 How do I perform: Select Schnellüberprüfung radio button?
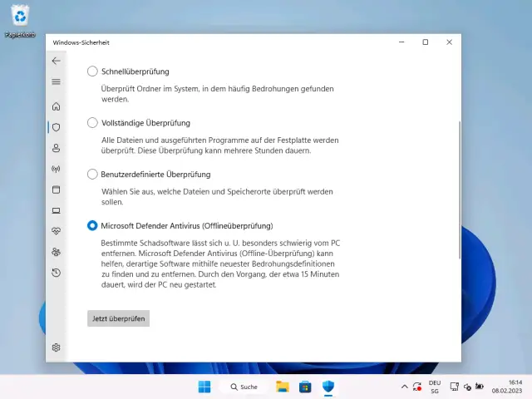[92, 71]
